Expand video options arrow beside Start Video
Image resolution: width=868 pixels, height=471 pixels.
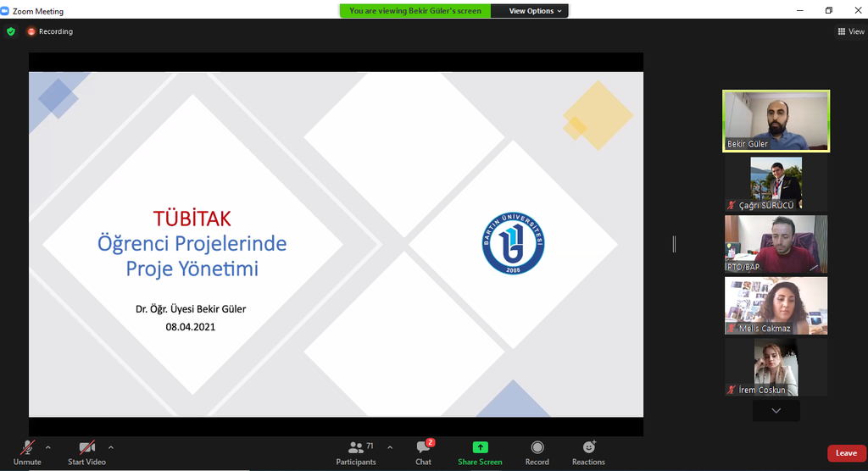coord(111,447)
